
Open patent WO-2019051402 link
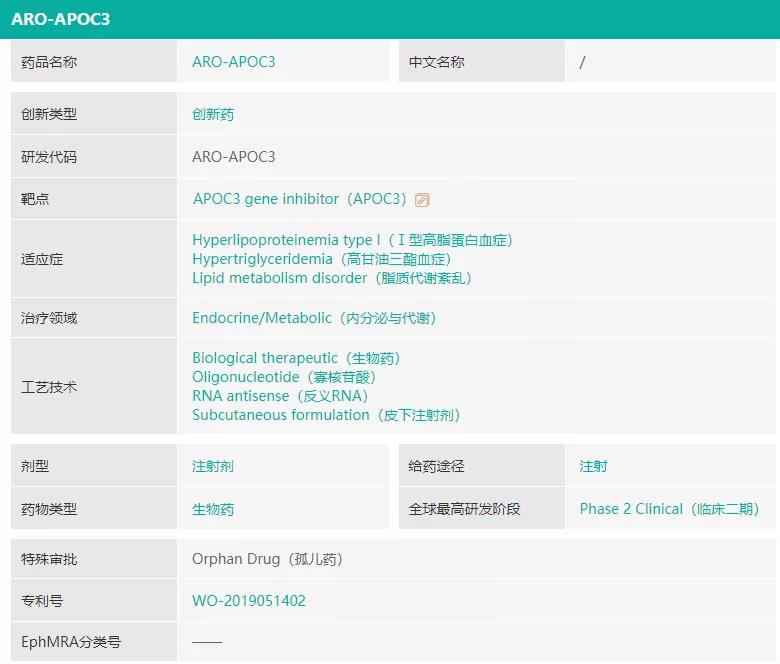[x=249, y=600]
